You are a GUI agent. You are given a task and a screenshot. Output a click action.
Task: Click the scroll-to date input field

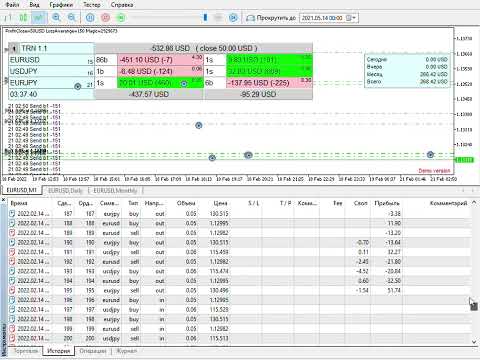(x=322, y=18)
